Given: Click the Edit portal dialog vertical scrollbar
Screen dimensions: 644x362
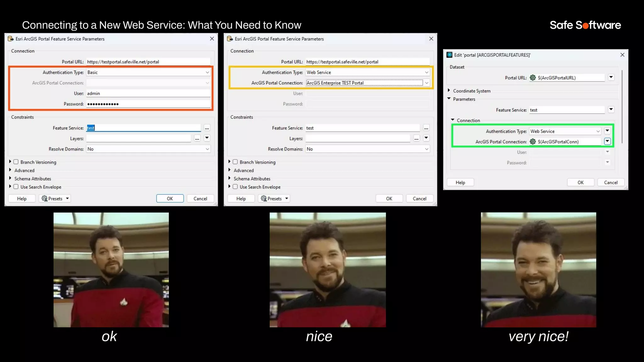Looking at the screenshot, I should pos(622,107).
